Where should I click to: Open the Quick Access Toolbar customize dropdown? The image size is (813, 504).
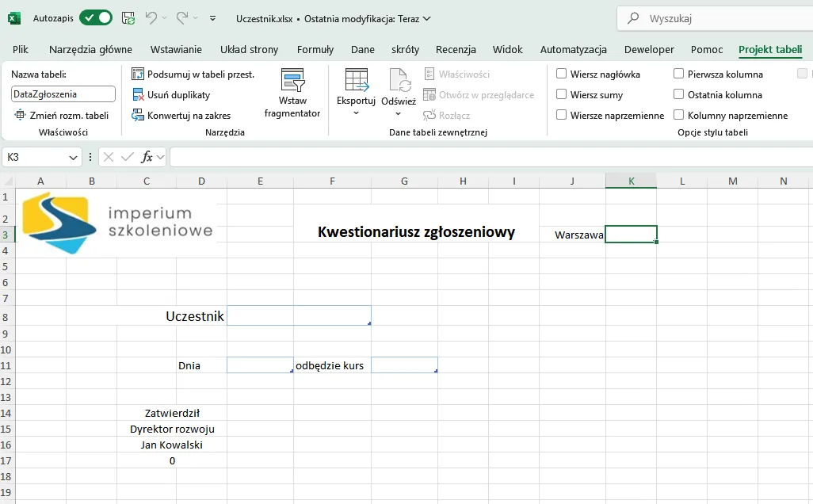point(212,17)
